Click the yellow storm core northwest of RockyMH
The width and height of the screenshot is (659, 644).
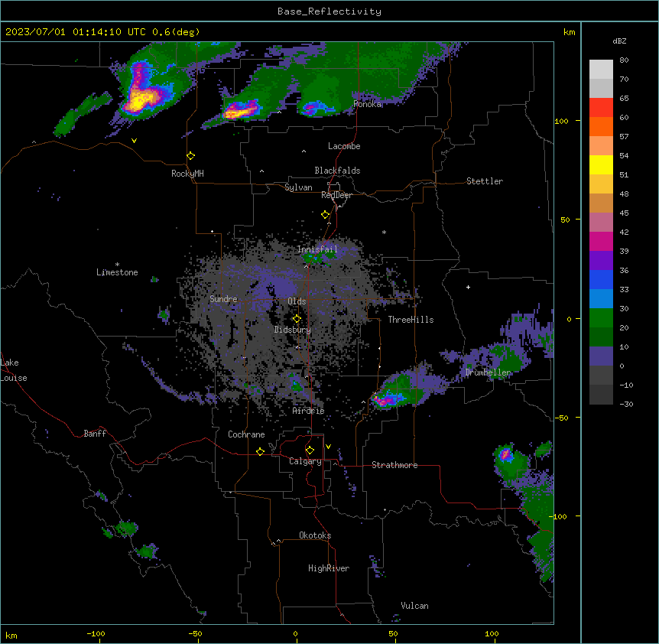(x=141, y=100)
